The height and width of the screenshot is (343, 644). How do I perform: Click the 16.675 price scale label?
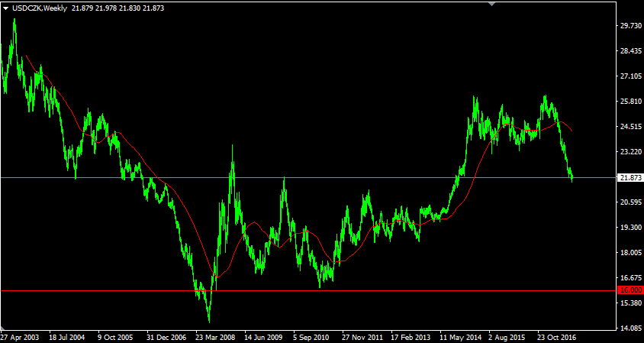click(630, 277)
